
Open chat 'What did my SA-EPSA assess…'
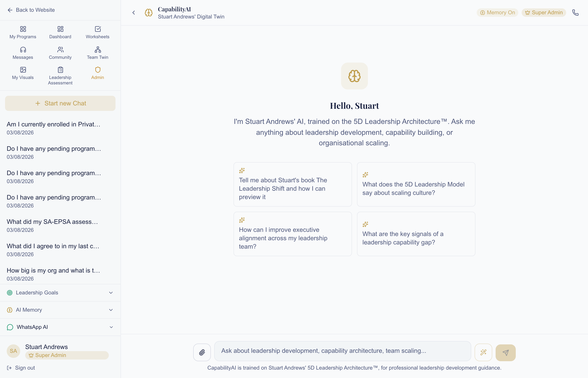(x=60, y=226)
